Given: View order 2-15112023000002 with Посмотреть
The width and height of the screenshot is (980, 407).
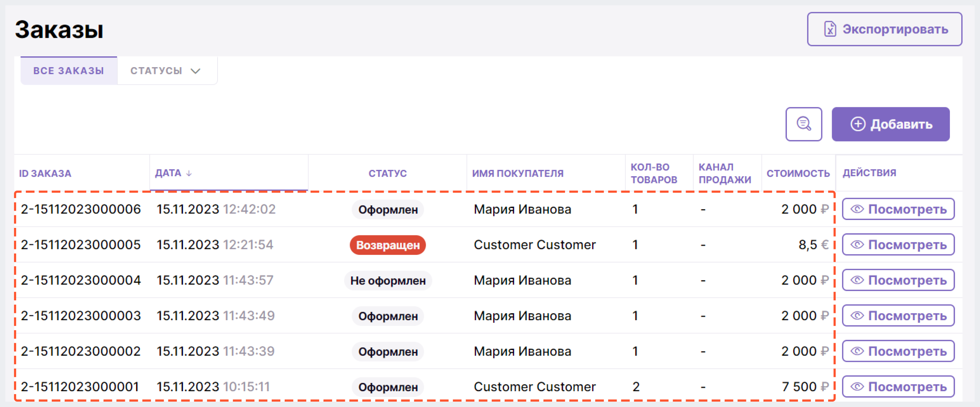Looking at the screenshot, I should [898, 351].
